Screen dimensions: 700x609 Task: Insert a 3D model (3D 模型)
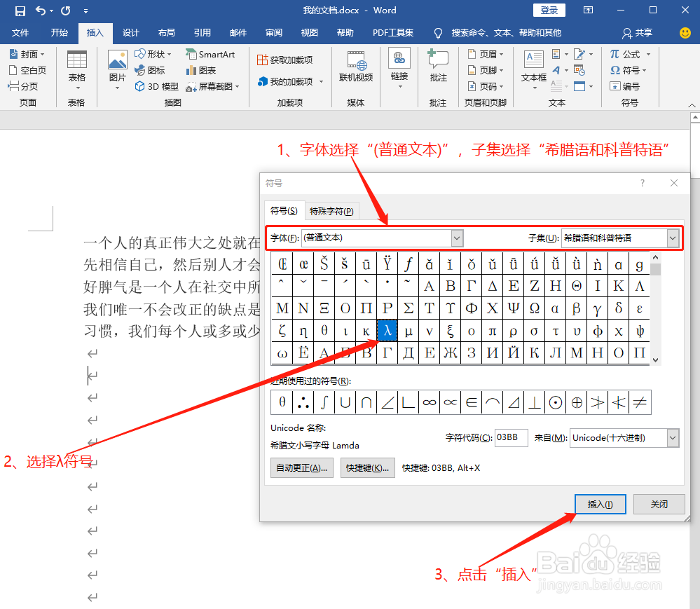pyautogui.click(x=157, y=86)
